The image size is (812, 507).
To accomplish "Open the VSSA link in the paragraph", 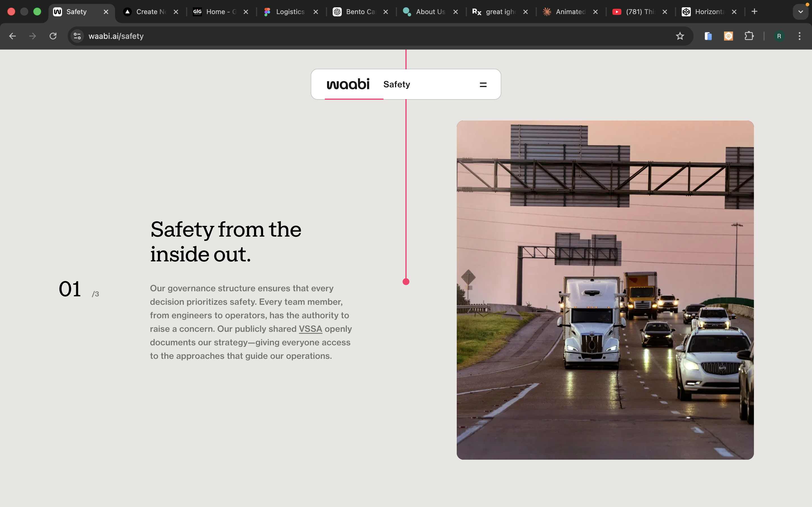I will point(310,329).
